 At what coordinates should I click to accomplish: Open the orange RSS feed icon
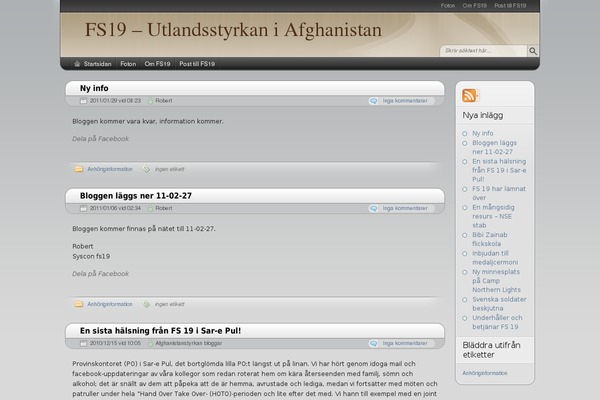coord(470,95)
